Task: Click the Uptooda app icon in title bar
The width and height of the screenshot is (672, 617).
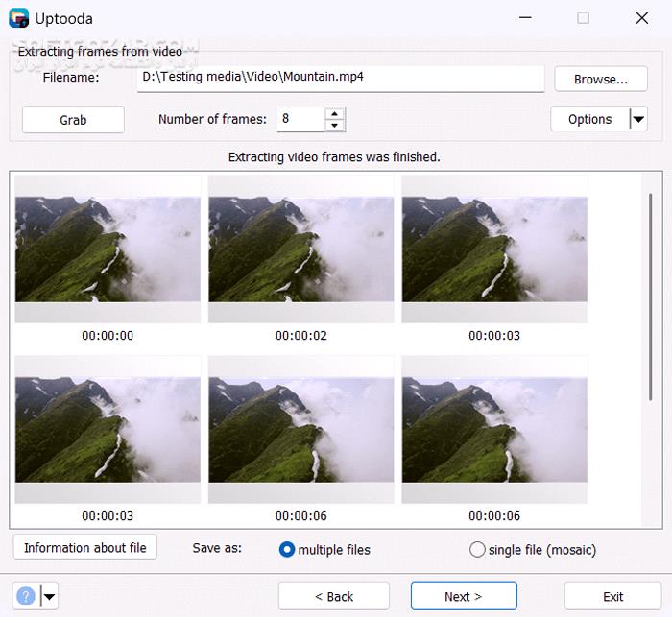Action: click(18, 18)
